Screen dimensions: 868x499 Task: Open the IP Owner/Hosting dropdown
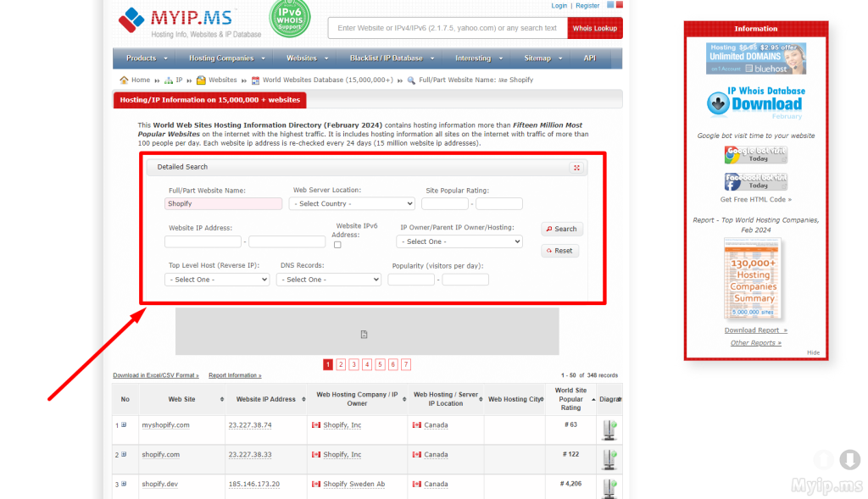(459, 241)
